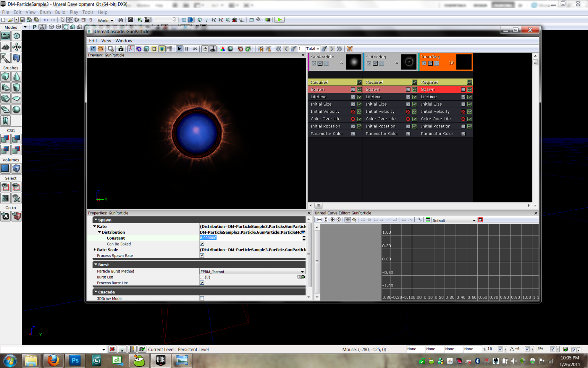Viewport: 588px width, 368px height.
Task: Toggle InnerRing Initial Rotation enable checkbox
Action: (463, 126)
